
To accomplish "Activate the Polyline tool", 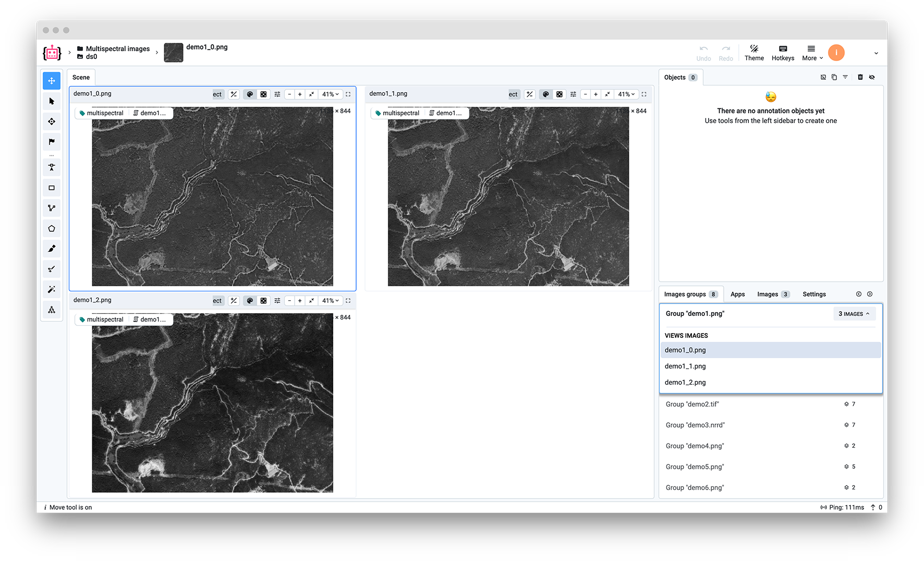I will pyautogui.click(x=52, y=208).
